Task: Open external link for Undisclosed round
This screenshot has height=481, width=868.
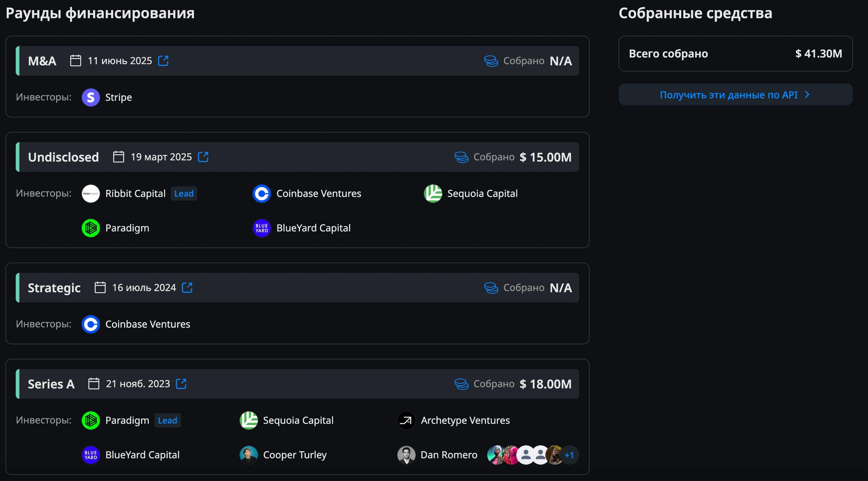Action: tap(203, 157)
